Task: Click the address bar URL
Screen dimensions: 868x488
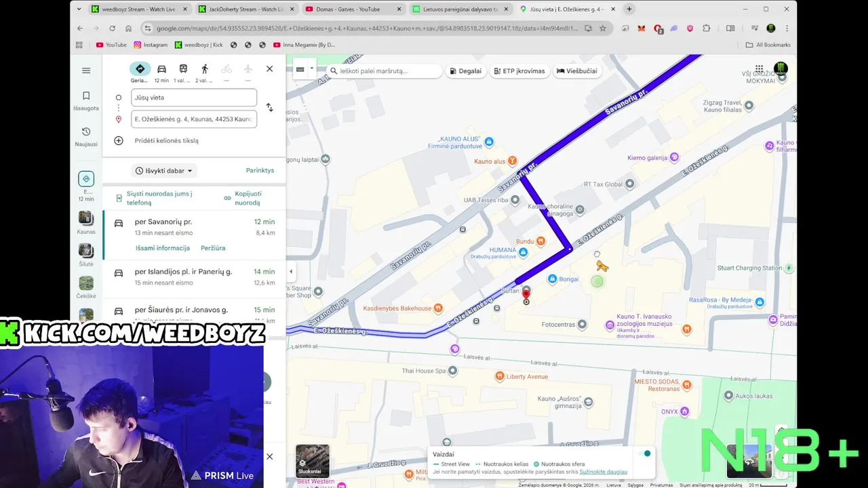Action: coord(368,28)
